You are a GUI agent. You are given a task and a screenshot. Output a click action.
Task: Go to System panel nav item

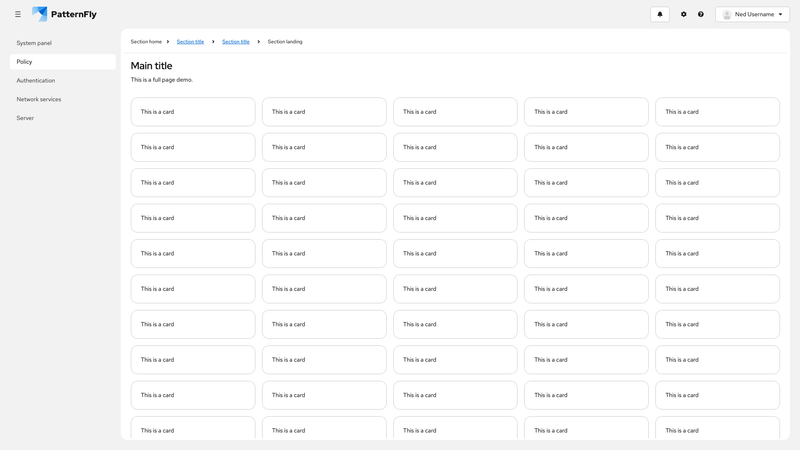63,43
